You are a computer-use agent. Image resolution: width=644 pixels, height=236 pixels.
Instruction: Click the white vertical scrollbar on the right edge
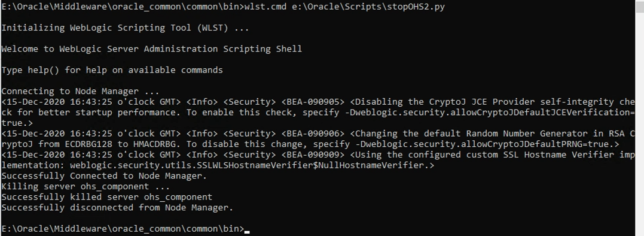639,118
